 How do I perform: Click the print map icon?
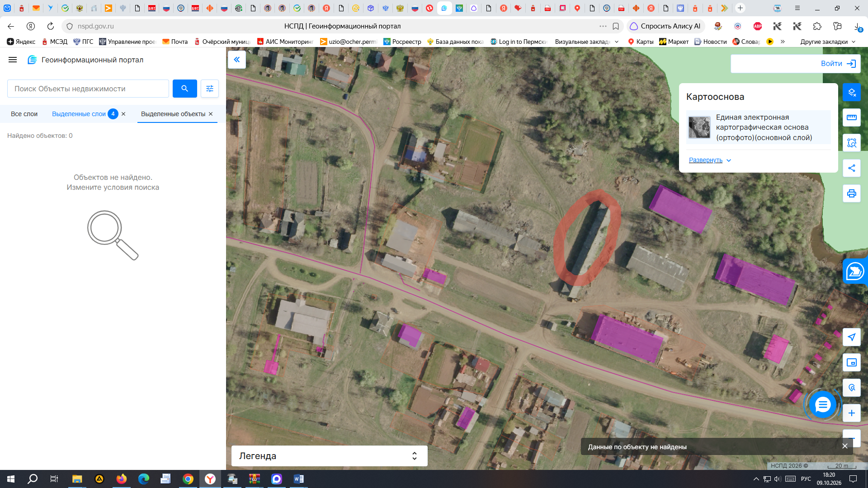click(x=852, y=193)
